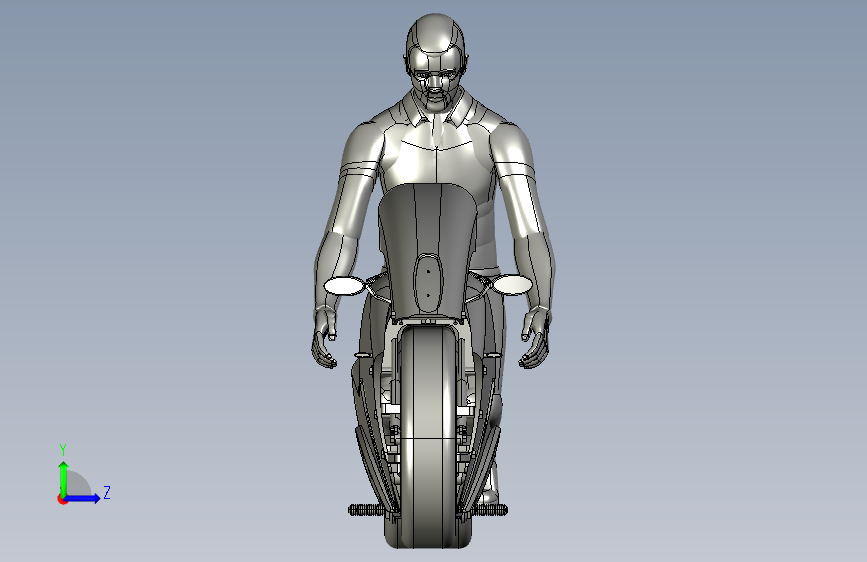Click the blue Z axis arrow of the triad

[82, 498]
